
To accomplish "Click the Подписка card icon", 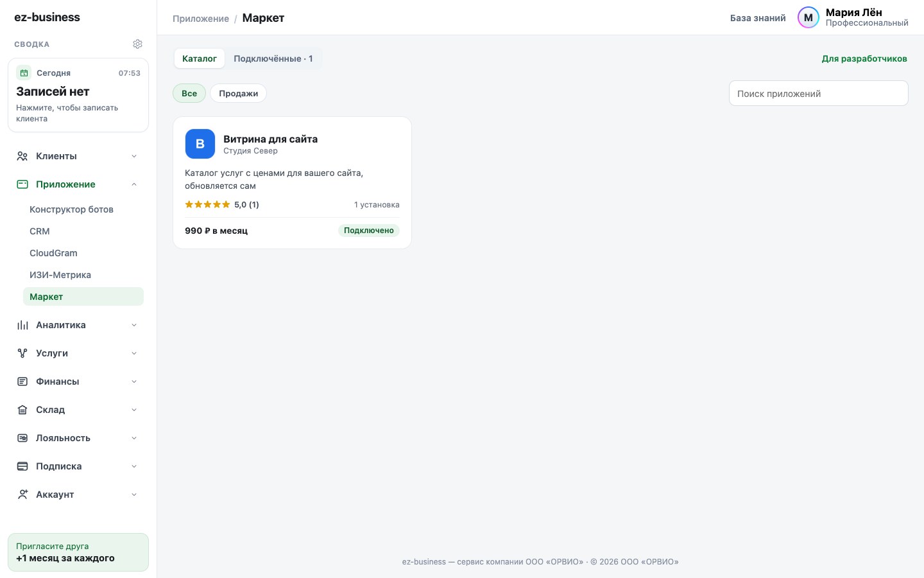I will [22, 466].
